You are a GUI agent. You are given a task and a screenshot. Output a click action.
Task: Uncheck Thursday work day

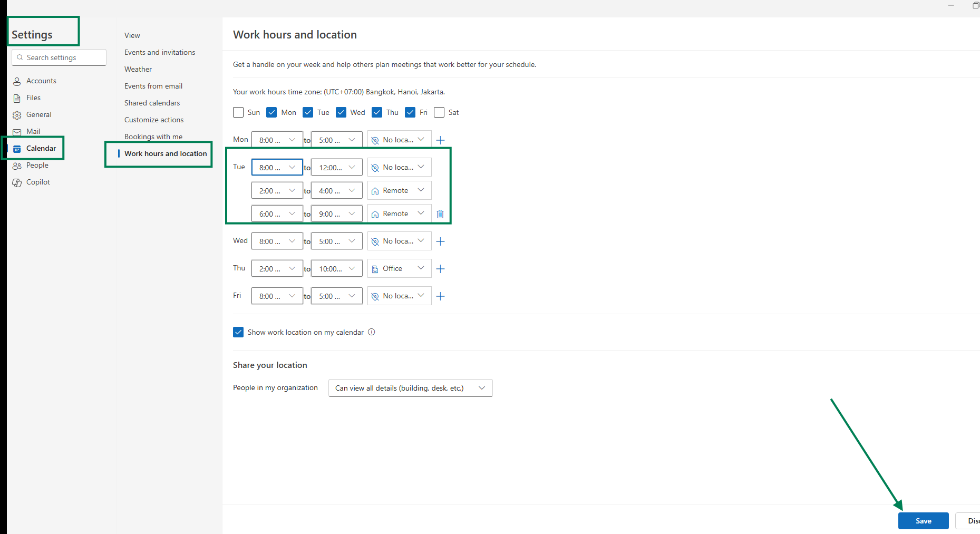377,112
